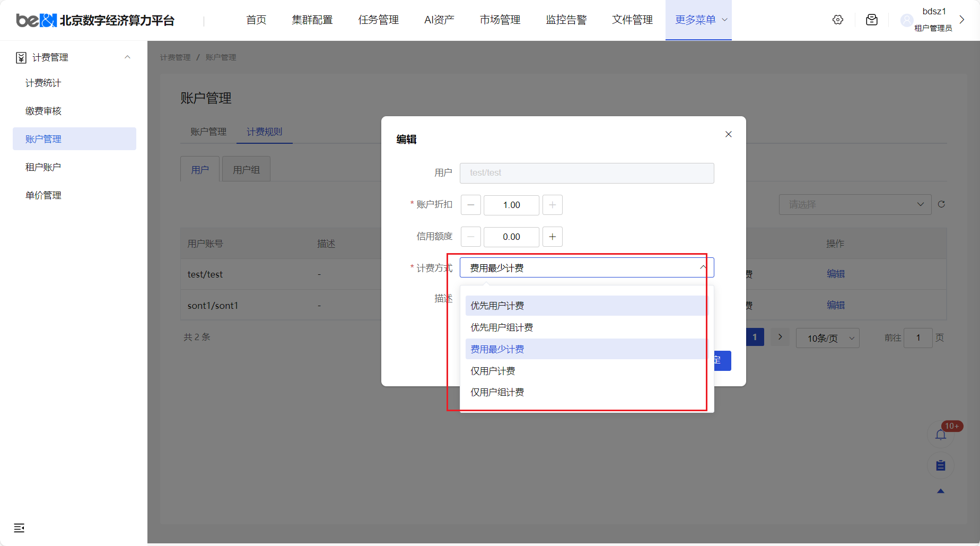Click the 账户折扣 input field
Image resolution: width=980 pixels, height=546 pixels.
[512, 205]
